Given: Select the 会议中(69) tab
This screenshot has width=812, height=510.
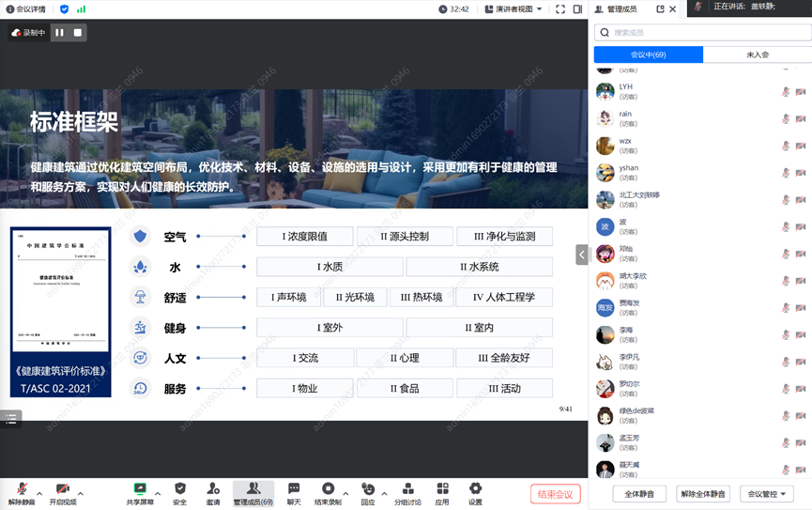Looking at the screenshot, I should (648, 55).
